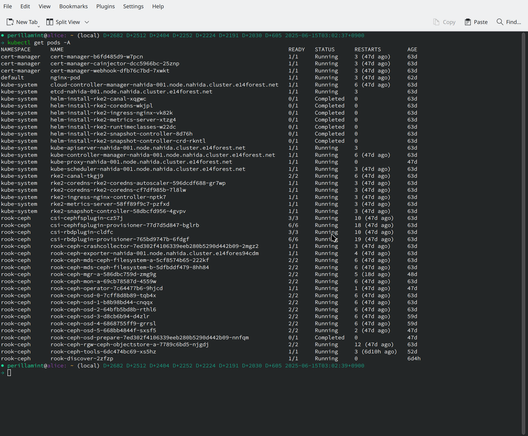Click the Copy icon in toolbar

436,22
